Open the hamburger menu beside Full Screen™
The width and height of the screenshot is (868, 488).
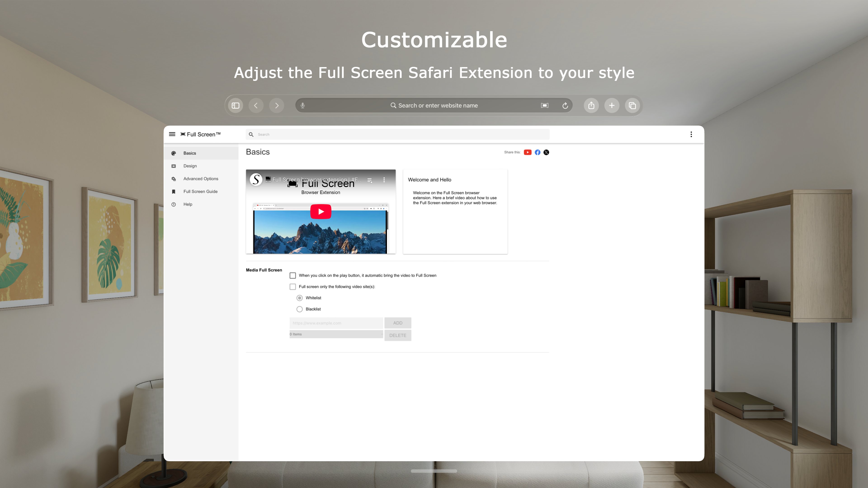(x=172, y=134)
